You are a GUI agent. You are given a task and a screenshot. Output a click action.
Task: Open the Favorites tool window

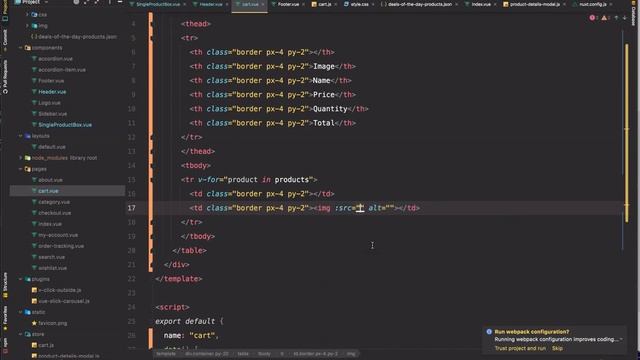point(5,318)
